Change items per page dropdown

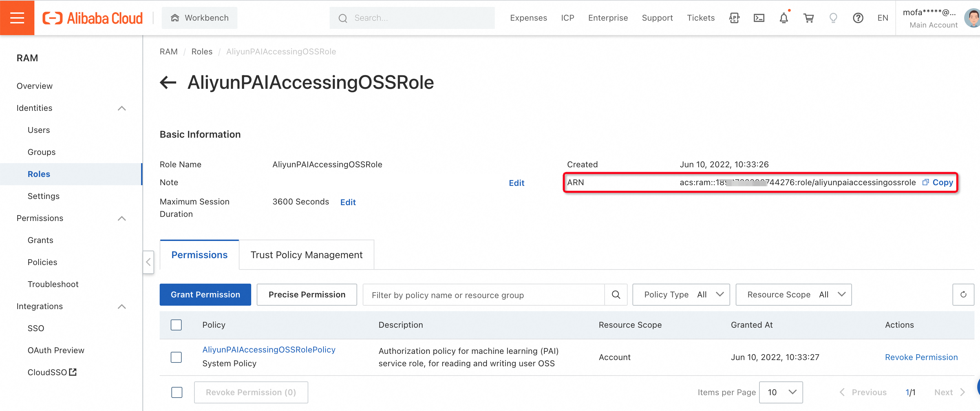point(781,392)
